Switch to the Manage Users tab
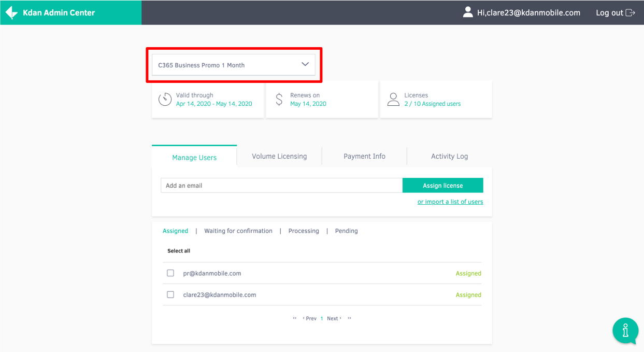 [x=194, y=157]
